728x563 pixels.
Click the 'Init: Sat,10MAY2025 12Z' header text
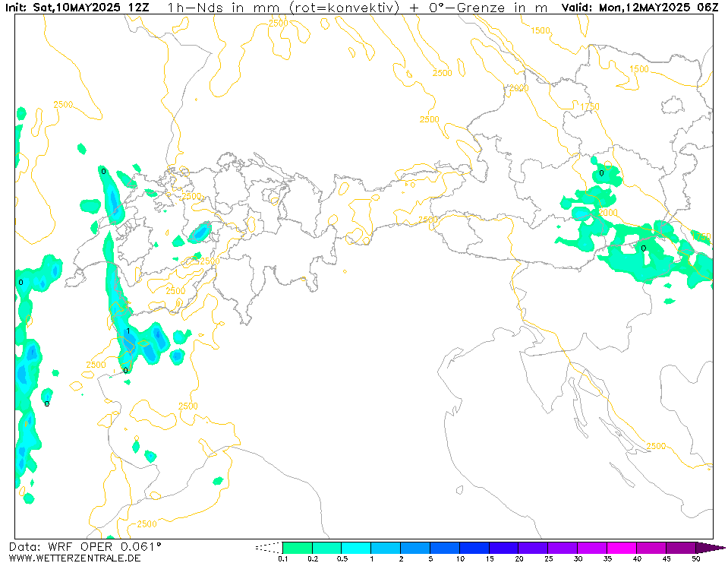(x=77, y=8)
